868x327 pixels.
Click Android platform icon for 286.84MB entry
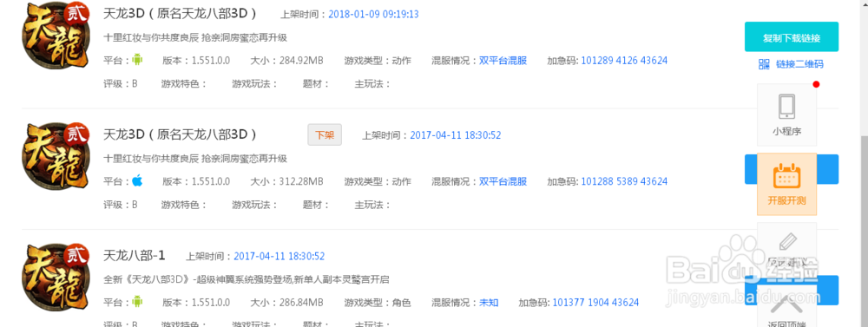click(137, 302)
